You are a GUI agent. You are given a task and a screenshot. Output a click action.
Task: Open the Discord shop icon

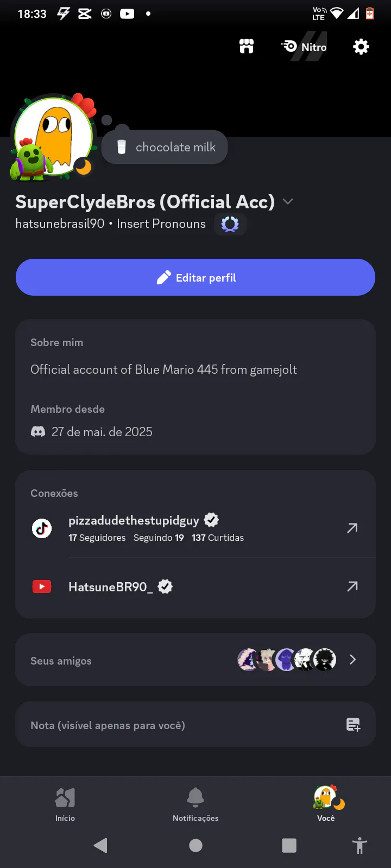(x=247, y=47)
